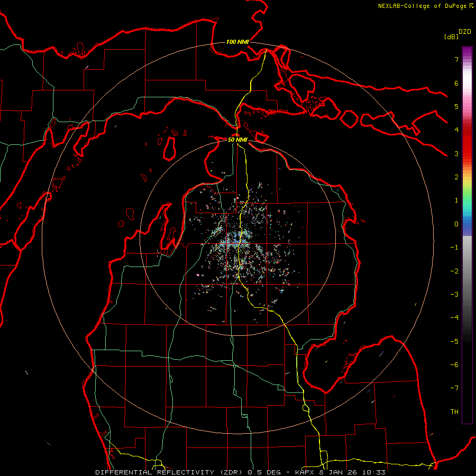Click the 7 value on color scale
This screenshot has height=476, width=476.
[456, 59]
